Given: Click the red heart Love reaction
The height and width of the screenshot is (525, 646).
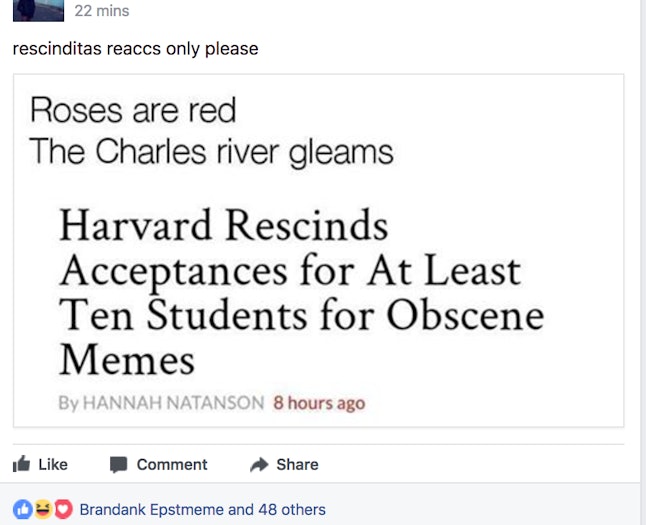Looking at the screenshot, I should point(63,509).
